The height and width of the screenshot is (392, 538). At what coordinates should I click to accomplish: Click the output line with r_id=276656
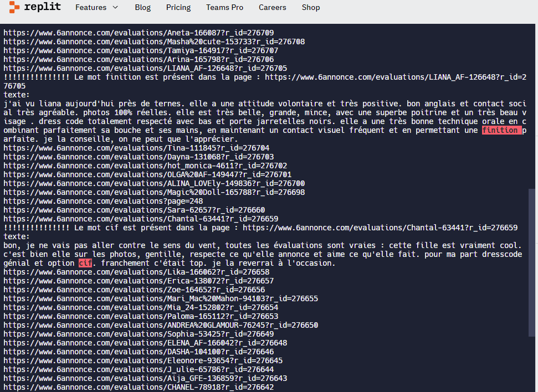(134, 290)
